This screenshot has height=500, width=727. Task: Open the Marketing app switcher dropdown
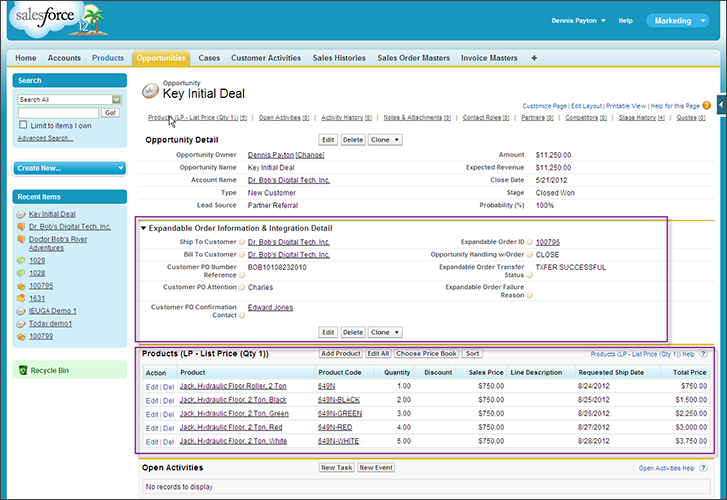pos(677,20)
